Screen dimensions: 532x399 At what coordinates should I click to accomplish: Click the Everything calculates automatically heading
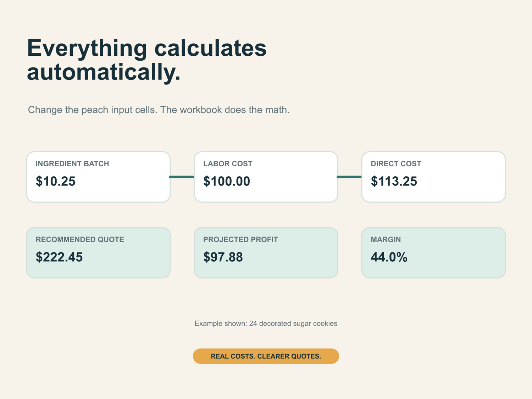(x=146, y=60)
